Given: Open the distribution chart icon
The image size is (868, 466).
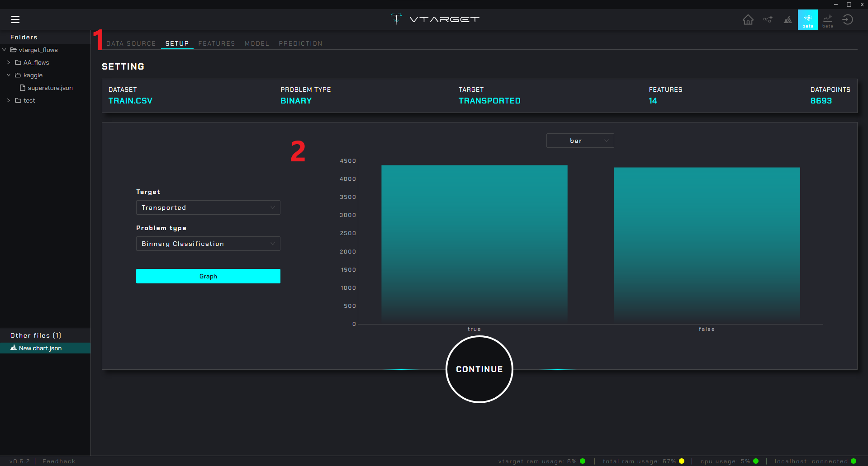Looking at the screenshot, I should point(787,19).
